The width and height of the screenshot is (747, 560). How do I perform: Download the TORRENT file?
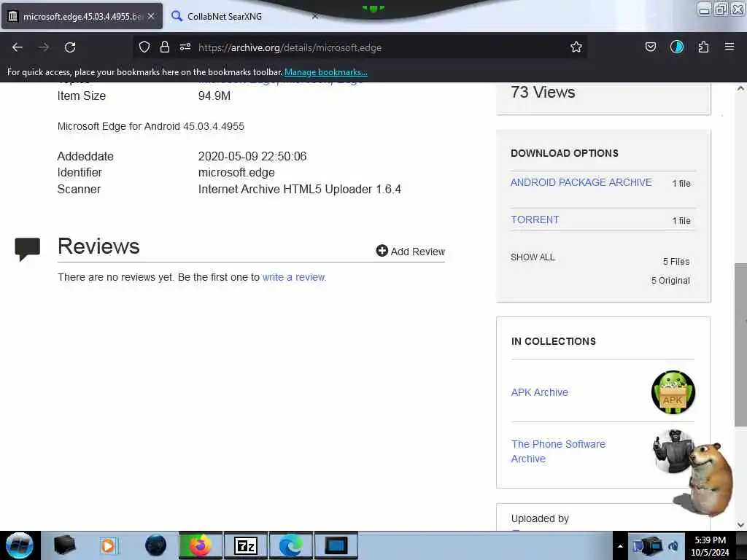(535, 219)
